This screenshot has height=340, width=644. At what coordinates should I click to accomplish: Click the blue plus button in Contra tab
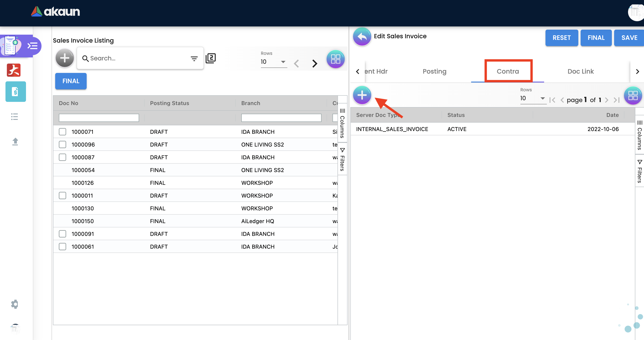coord(362,95)
